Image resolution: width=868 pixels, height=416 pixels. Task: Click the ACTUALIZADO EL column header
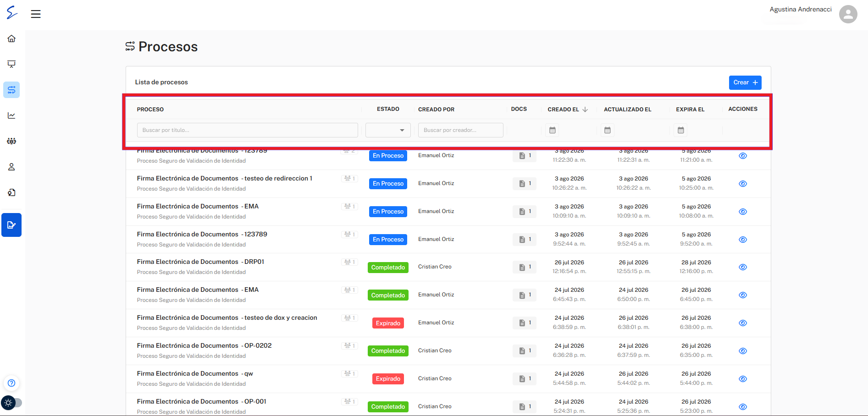(x=627, y=109)
